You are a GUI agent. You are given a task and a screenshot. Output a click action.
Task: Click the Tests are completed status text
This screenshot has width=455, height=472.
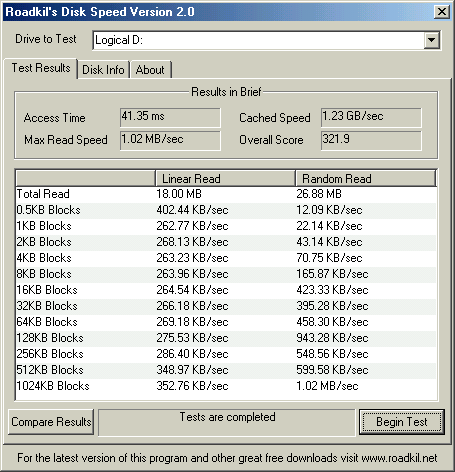[227, 417]
